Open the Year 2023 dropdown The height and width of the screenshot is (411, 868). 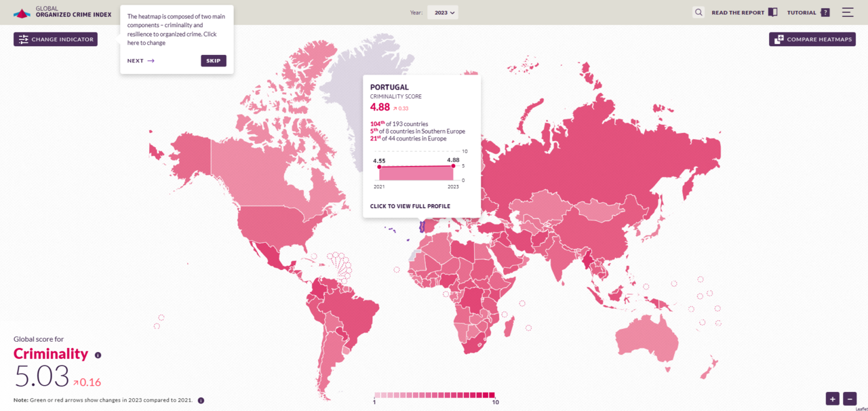pos(443,12)
